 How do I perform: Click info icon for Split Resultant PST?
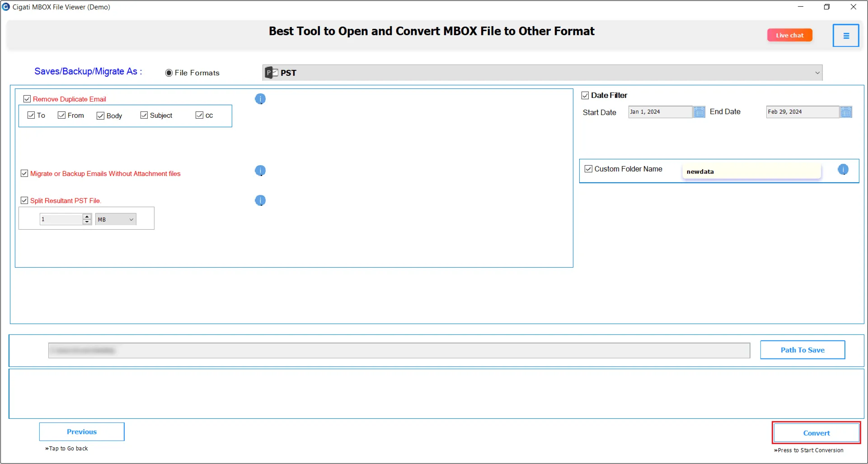tap(260, 200)
